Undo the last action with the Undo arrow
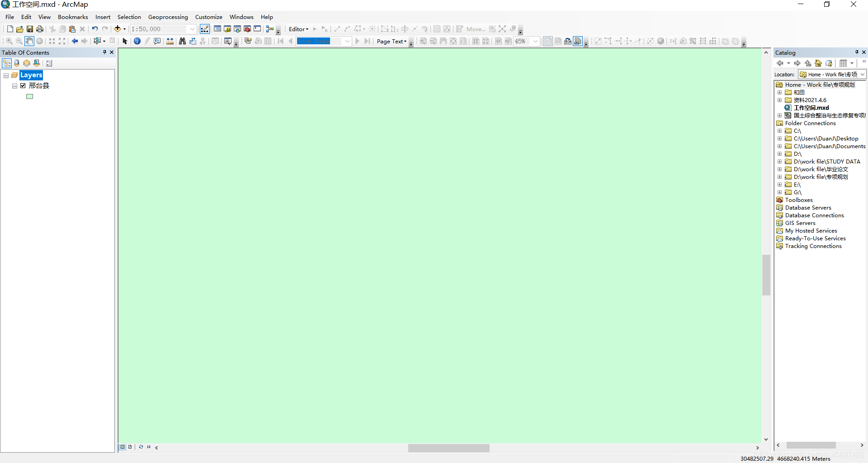The height and width of the screenshot is (463, 868). (x=94, y=29)
